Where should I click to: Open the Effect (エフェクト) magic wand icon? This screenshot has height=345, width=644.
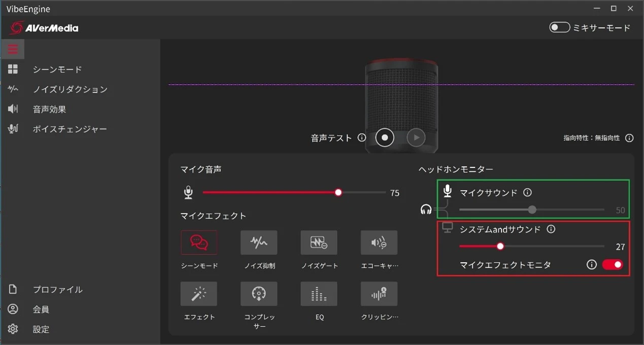pyautogui.click(x=199, y=294)
